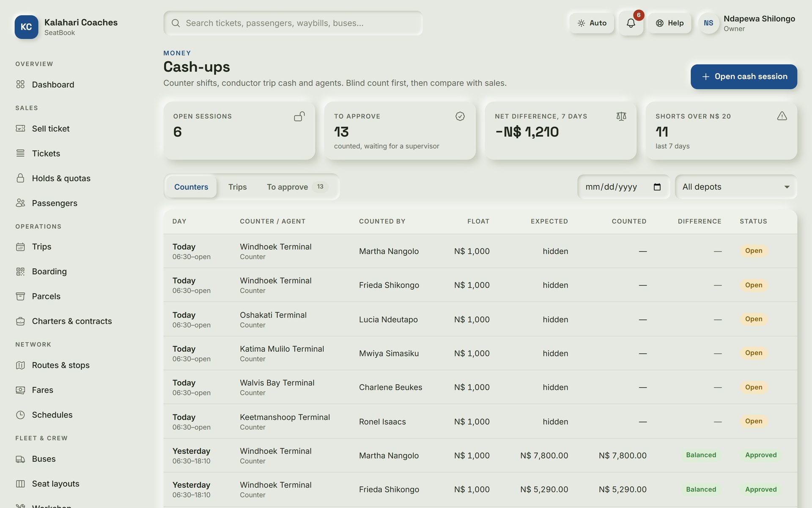The image size is (812, 508).
Task: Select Oshakati Terminal counter row
Action: tap(480, 319)
